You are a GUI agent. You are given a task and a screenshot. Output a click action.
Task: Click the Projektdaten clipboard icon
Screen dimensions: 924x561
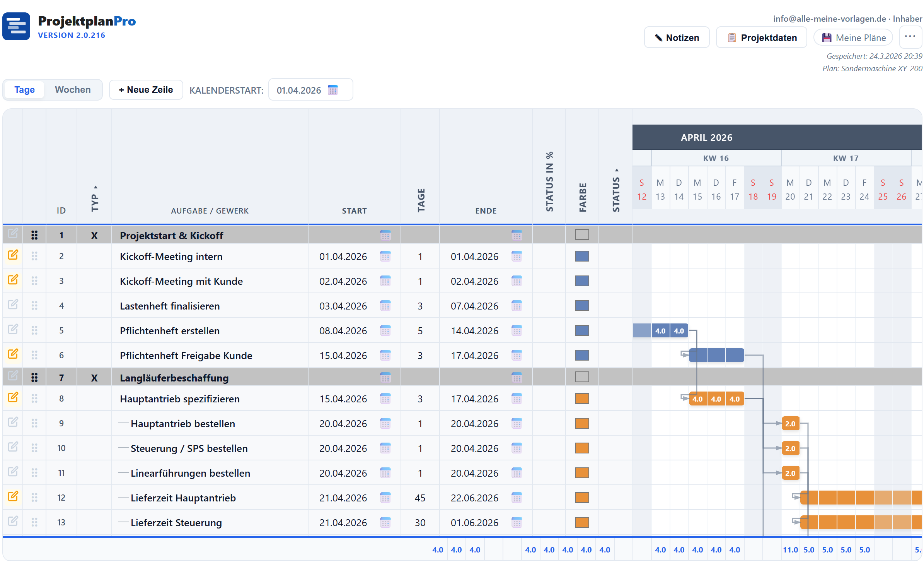point(732,37)
